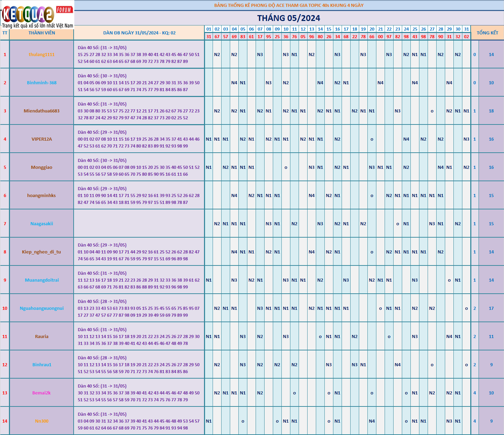The width and height of the screenshot is (504, 435).
Task: Click day 01 column header
Action: pyautogui.click(x=209, y=29)
